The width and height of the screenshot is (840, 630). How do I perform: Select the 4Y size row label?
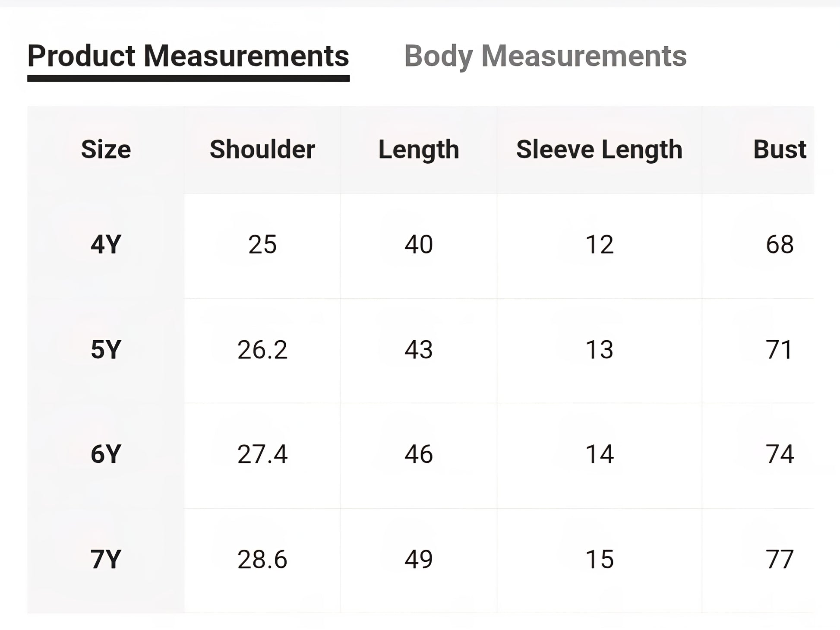point(106,244)
